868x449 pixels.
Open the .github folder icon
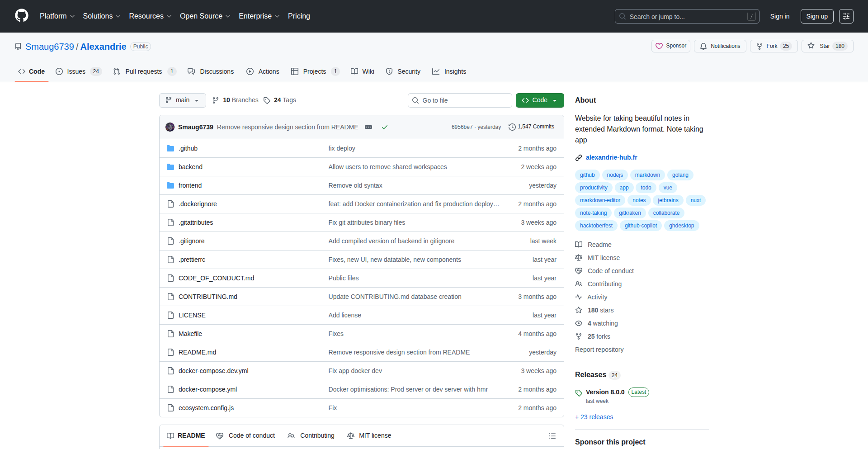pyautogui.click(x=171, y=148)
